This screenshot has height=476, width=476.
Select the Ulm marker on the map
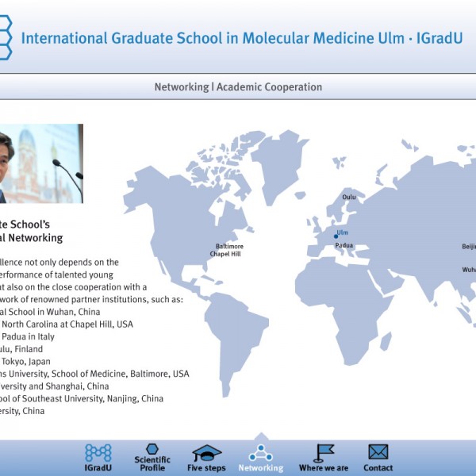[x=336, y=236]
